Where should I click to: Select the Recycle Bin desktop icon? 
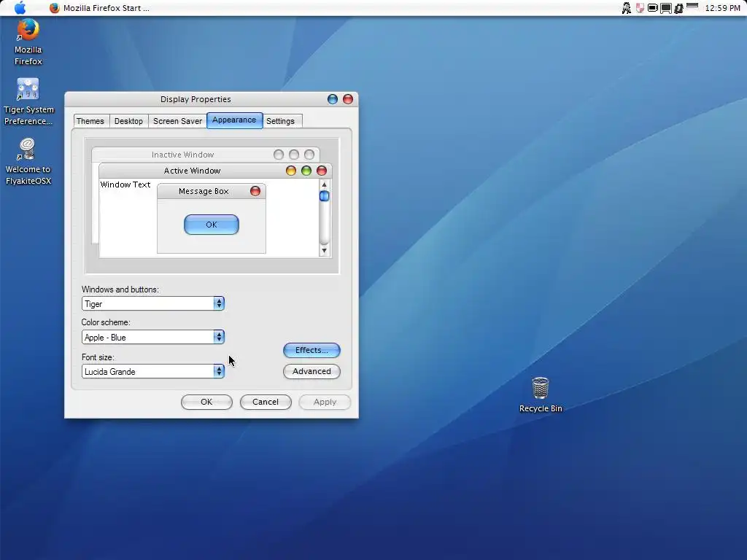click(541, 395)
